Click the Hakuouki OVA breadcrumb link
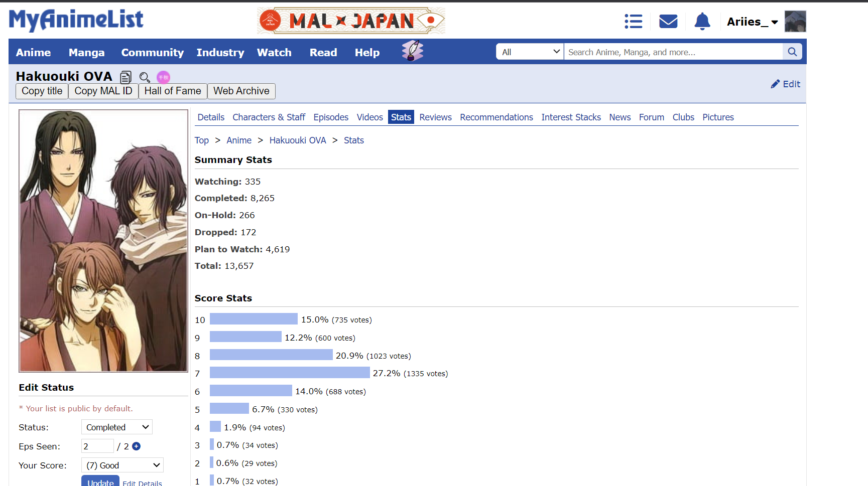This screenshot has height=486, width=868. click(x=298, y=140)
